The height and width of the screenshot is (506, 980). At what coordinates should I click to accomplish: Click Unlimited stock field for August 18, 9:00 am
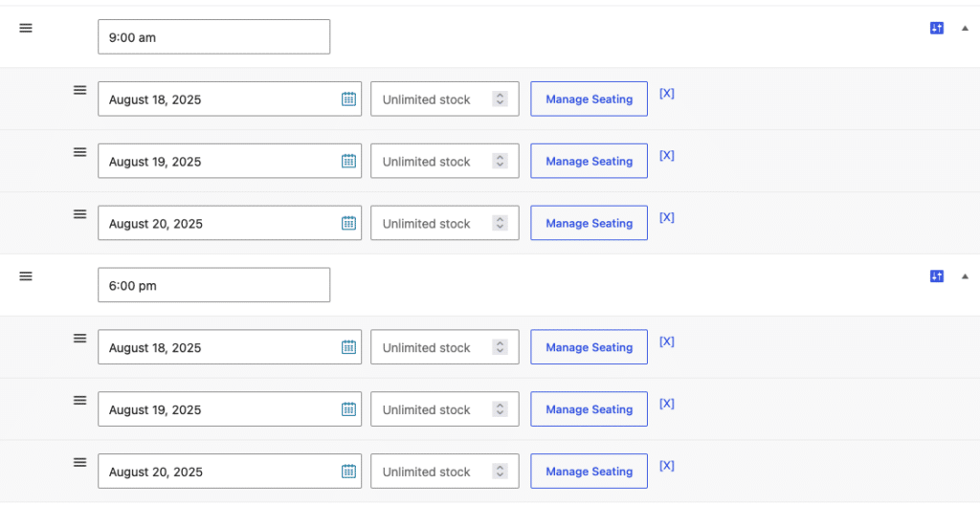(x=445, y=99)
